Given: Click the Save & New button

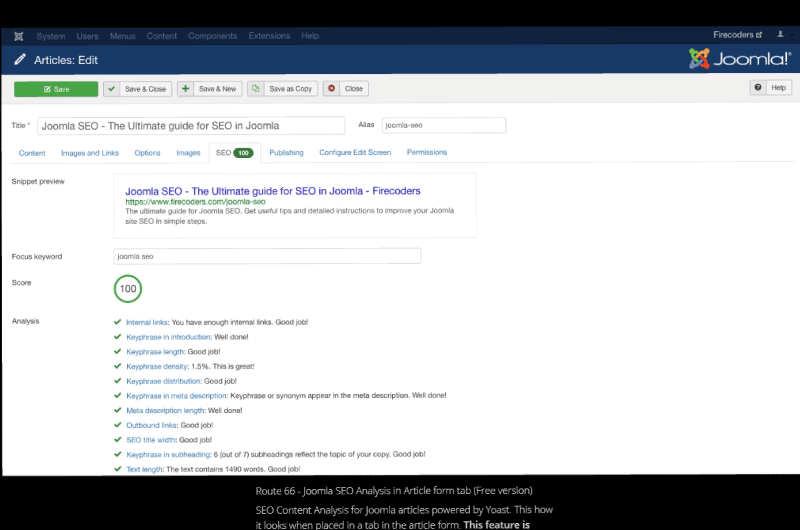Looking at the screenshot, I should pos(209,89).
